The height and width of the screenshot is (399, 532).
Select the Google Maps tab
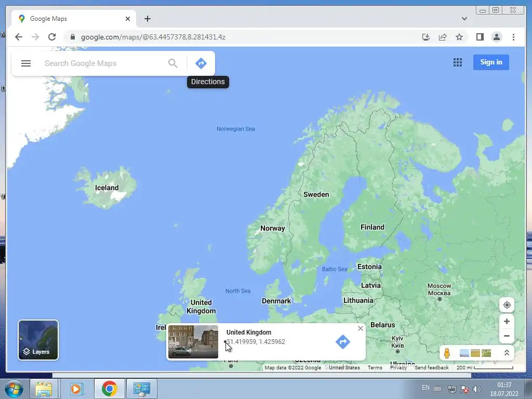(x=74, y=19)
